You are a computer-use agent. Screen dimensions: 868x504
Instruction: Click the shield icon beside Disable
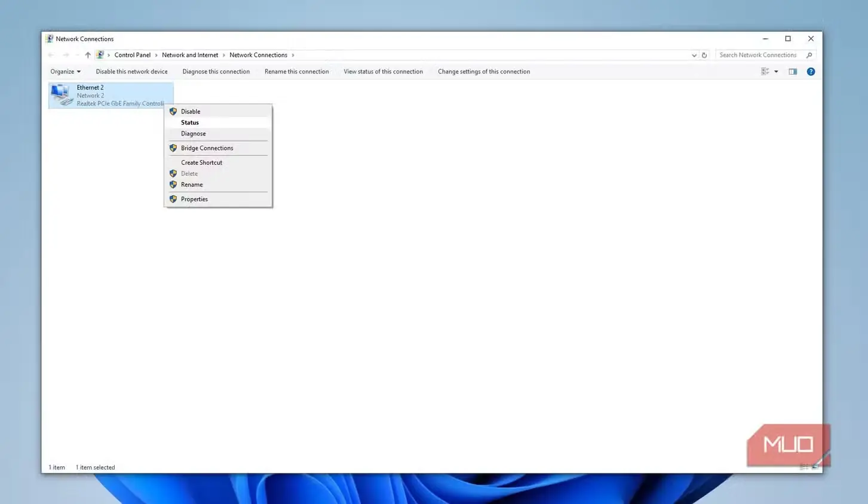pyautogui.click(x=173, y=112)
